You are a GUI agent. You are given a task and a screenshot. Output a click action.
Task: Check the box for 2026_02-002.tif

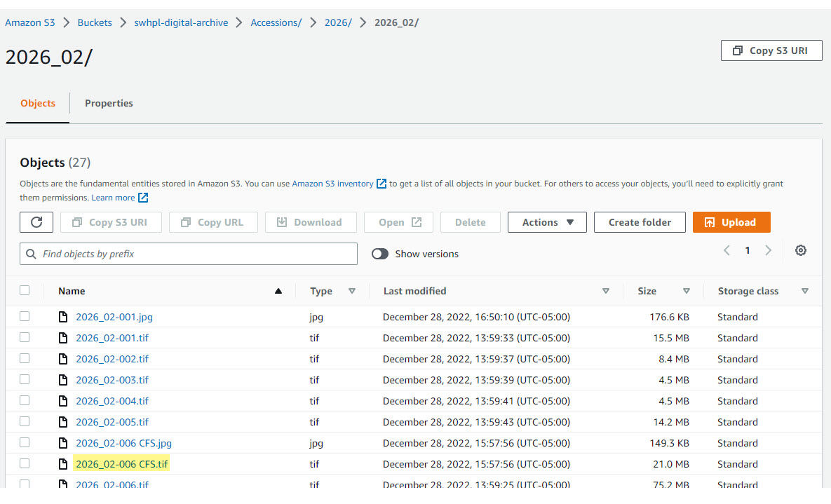pos(25,358)
